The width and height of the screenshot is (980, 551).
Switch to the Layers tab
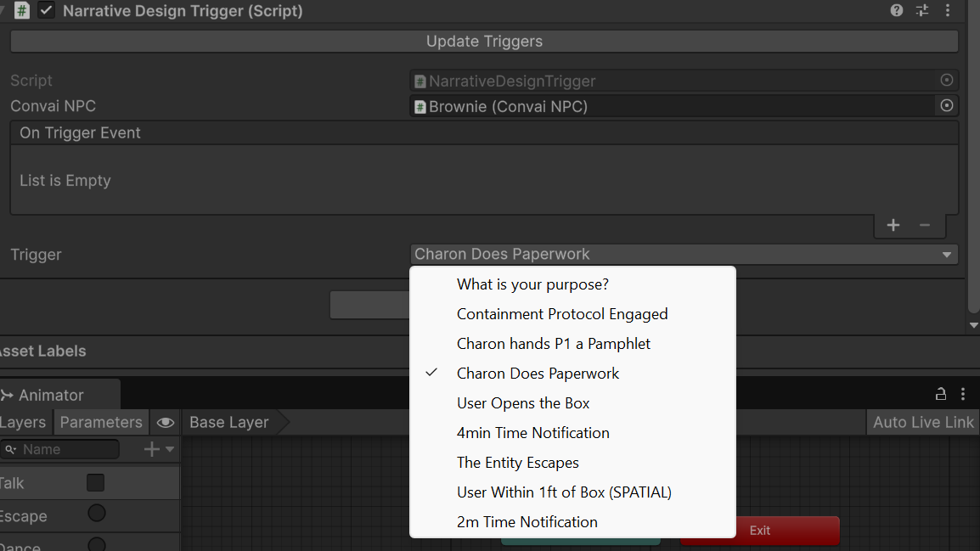point(23,423)
